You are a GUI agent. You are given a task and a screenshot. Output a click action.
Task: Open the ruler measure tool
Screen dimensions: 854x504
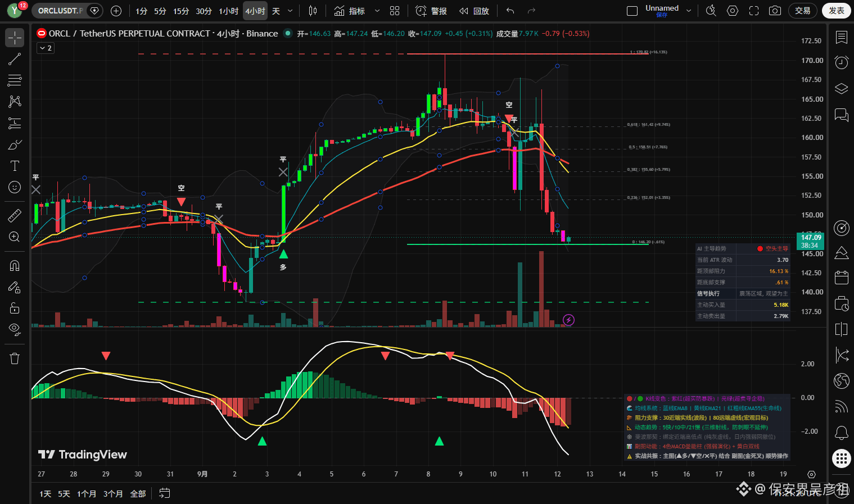[15, 215]
